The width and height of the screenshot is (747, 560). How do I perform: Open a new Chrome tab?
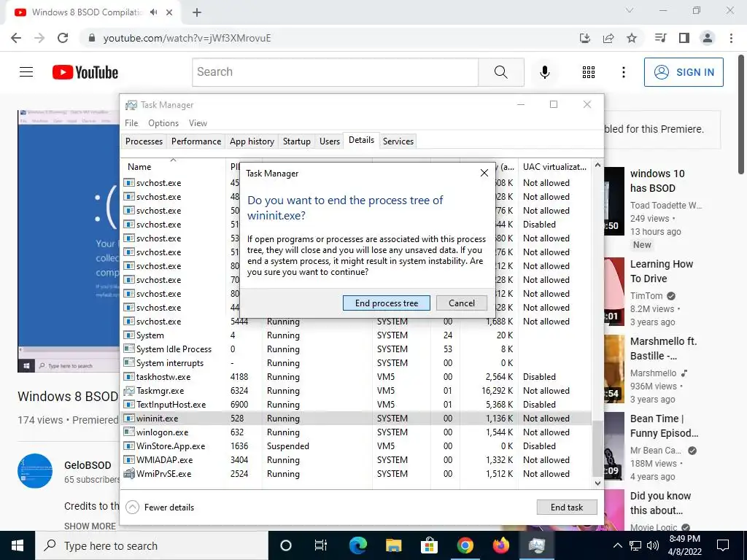pyautogui.click(x=197, y=12)
